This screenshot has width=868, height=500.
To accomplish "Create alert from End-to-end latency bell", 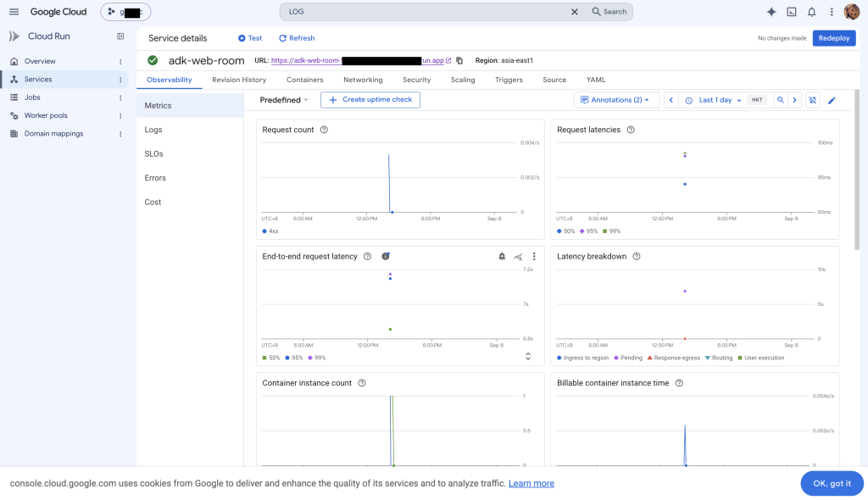I will [502, 257].
